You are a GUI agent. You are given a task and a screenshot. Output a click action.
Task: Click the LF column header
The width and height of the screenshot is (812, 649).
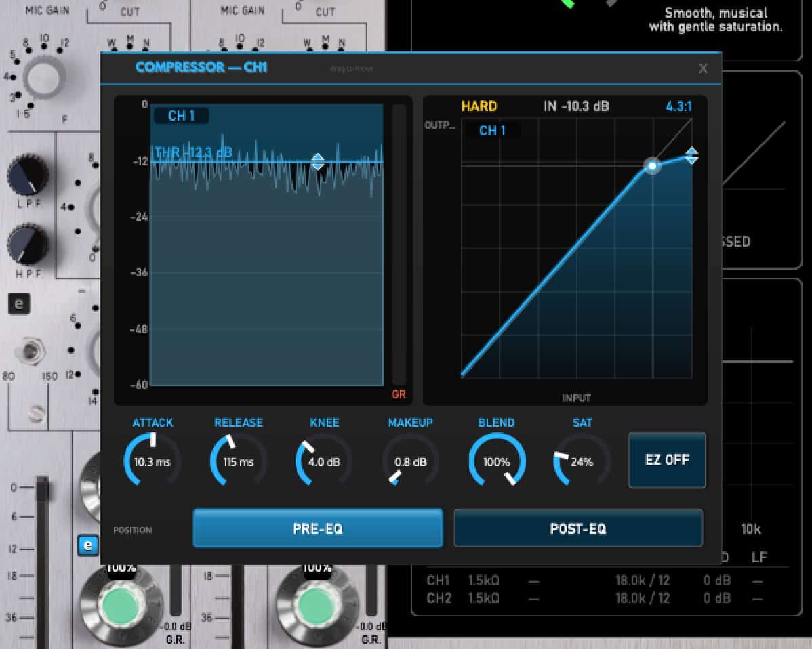[759, 558]
